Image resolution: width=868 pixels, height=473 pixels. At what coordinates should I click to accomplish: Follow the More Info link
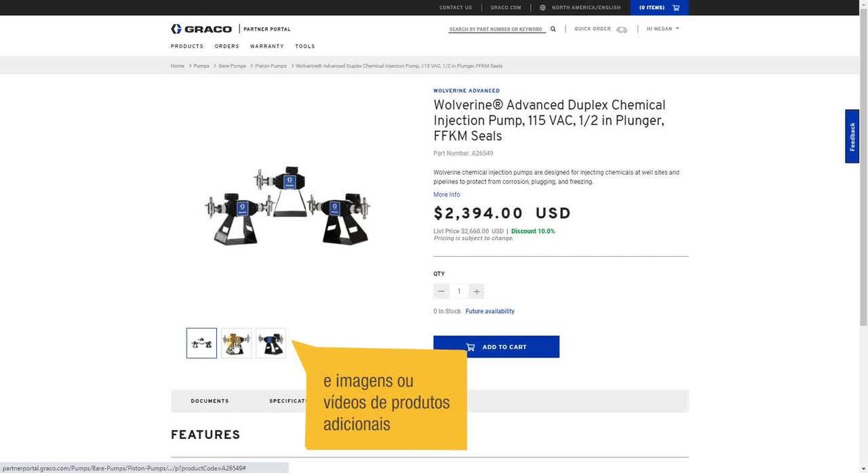click(447, 194)
